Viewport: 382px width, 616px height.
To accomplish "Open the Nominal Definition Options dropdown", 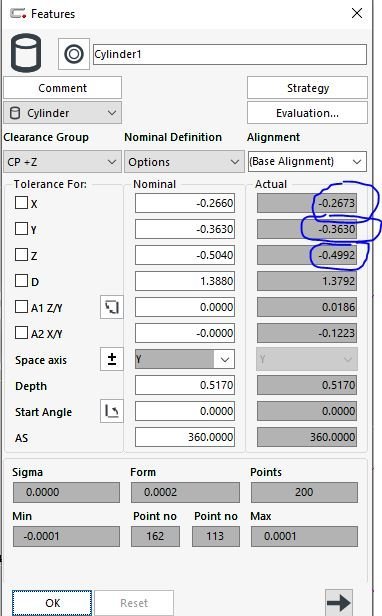I will click(184, 162).
